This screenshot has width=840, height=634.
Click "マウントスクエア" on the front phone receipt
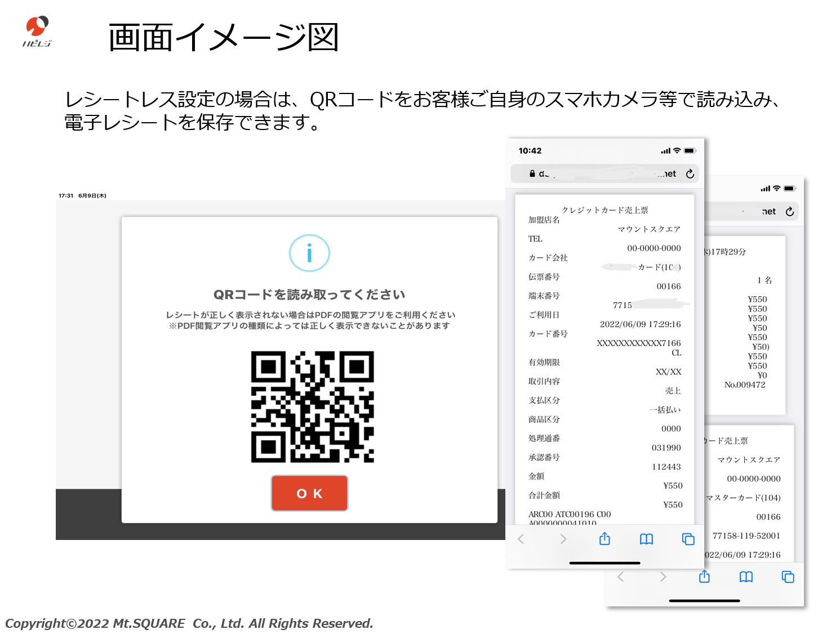(x=649, y=229)
